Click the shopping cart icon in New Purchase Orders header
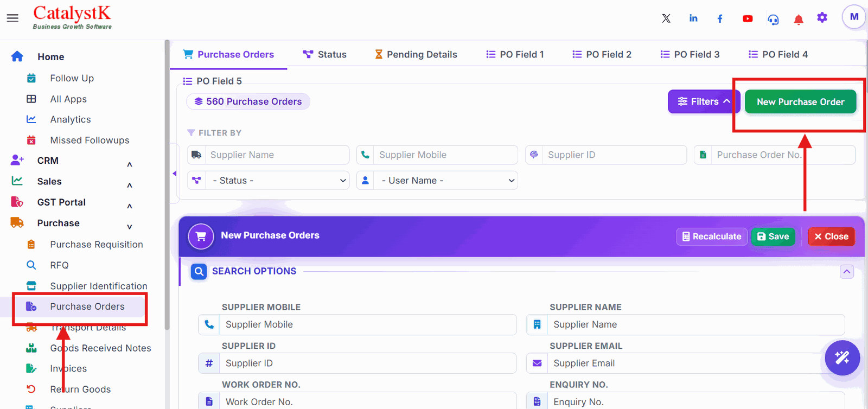Screen dimensions: 868x409 [201, 236]
